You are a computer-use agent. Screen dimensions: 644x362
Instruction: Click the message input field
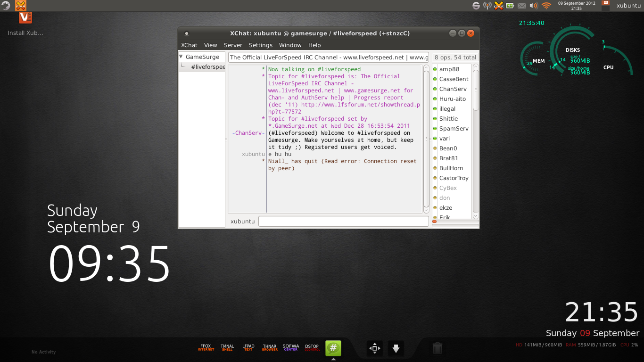pyautogui.click(x=343, y=222)
